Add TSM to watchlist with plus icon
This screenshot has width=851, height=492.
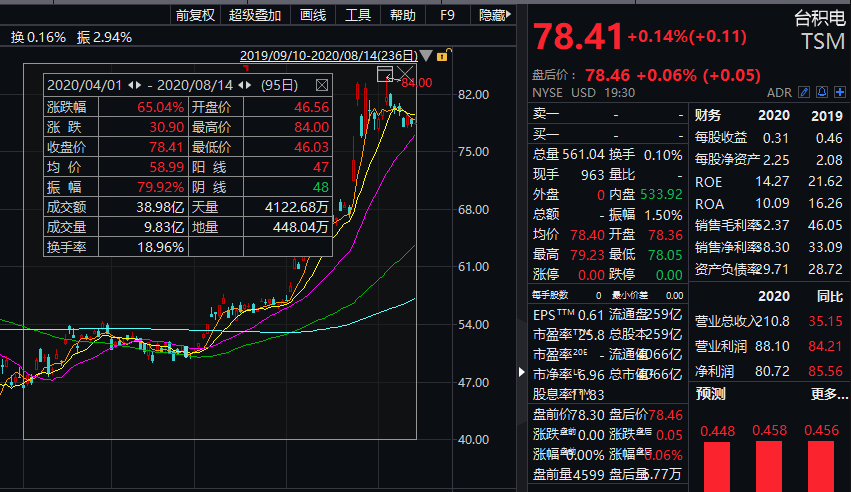(840, 92)
